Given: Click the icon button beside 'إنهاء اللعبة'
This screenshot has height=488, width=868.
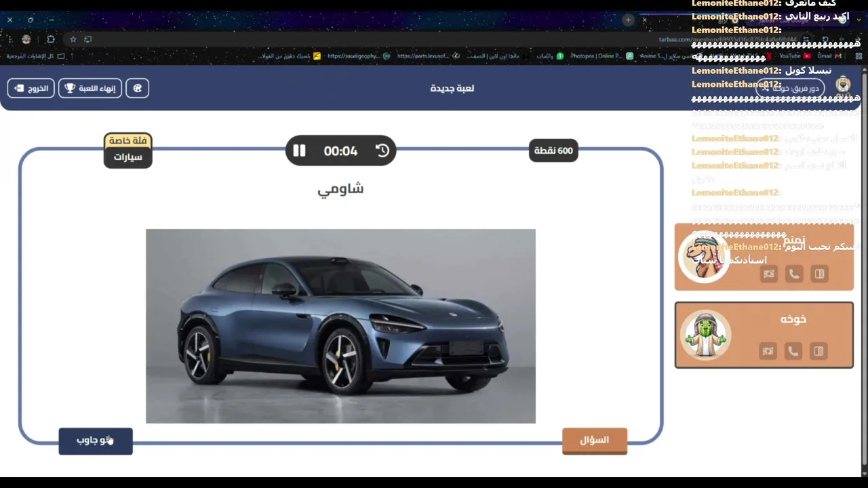Looking at the screenshot, I should tap(137, 88).
